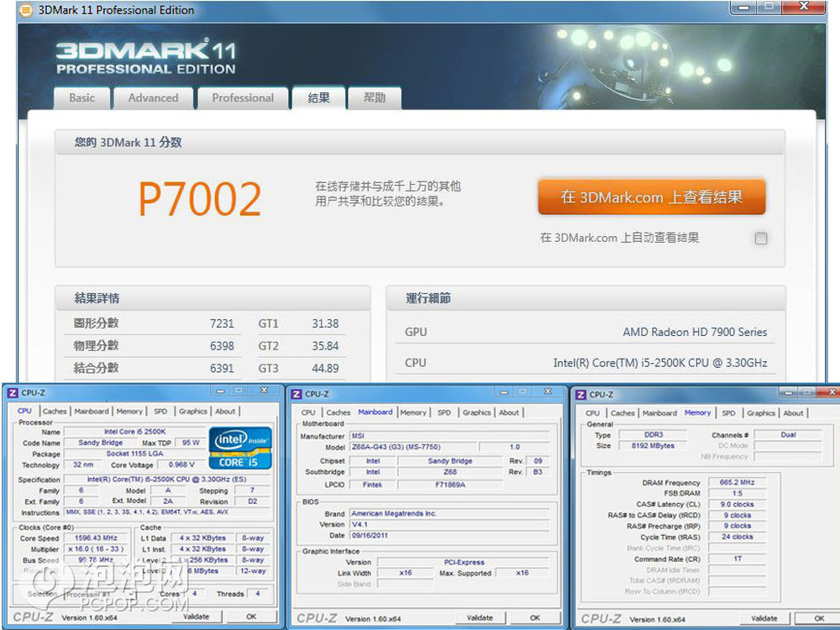This screenshot has height=630, width=840.
Task: Click the graphics score value 7231
Action: (x=222, y=323)
